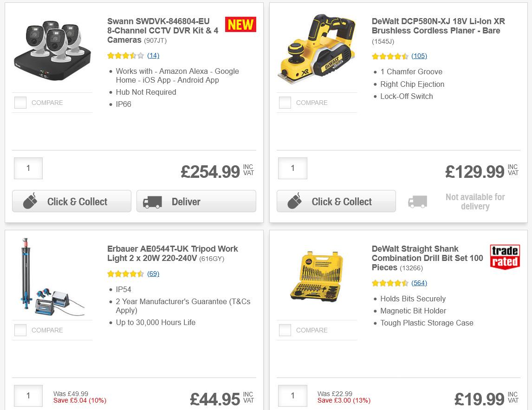Click the trade rated badge on the drill bit set
The width and height of the screenshot is (532, 410).
point(504,256)
